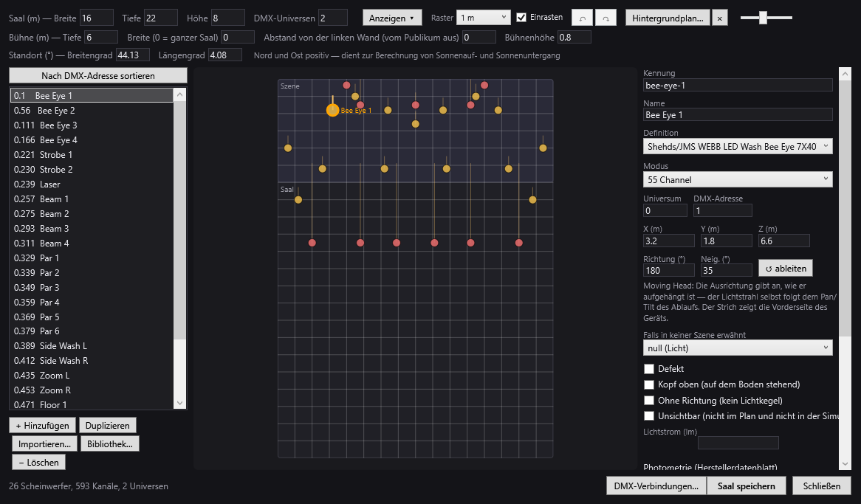861x504 pixels.
Task: Click the Saal speichern button
Action: (747, 486)
